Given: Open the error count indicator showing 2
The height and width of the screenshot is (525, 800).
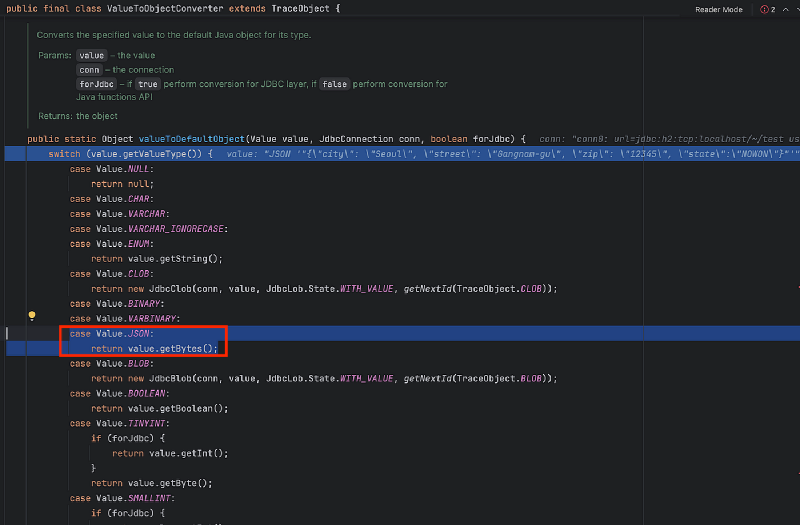Looking at the screenshot, I should click(x=768, y=9).
